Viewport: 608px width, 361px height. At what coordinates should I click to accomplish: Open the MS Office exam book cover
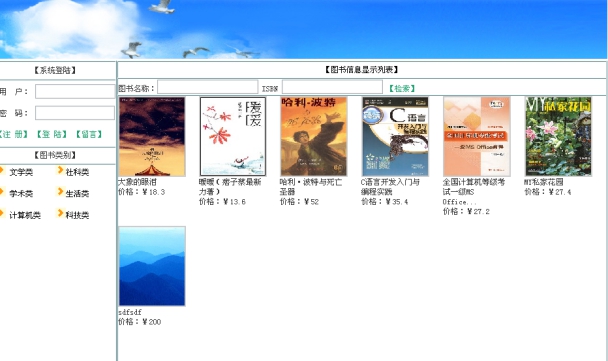[x=477, y=136]
